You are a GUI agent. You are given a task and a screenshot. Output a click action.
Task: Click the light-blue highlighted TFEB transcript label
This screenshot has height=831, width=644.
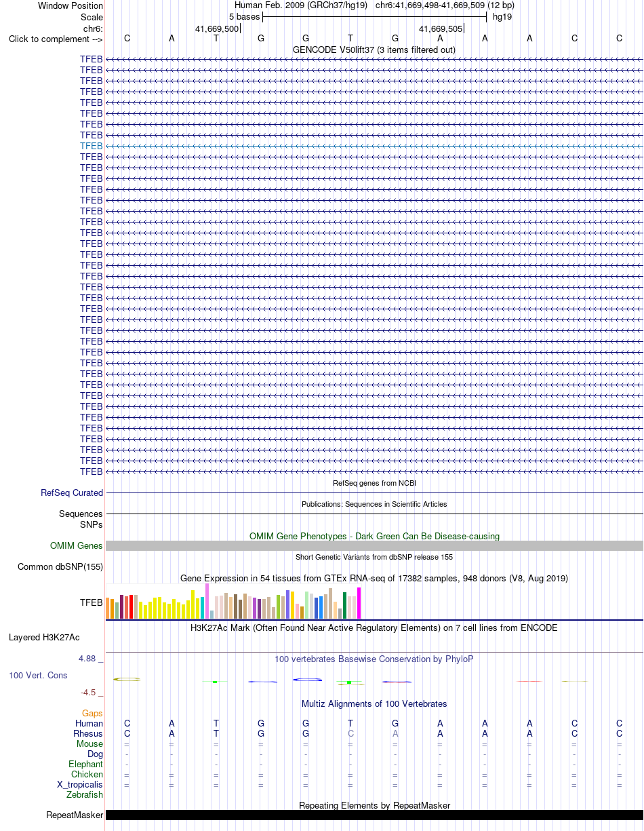click(92, 146)
